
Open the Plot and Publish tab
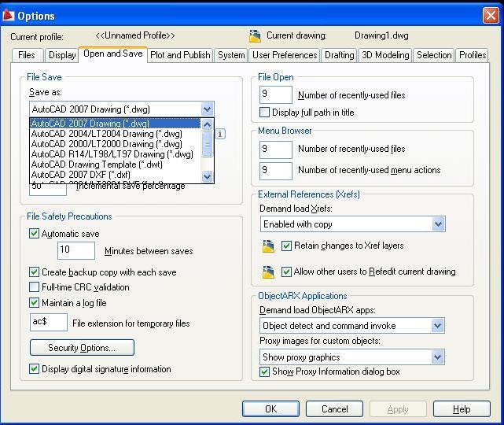coord(180,55)
